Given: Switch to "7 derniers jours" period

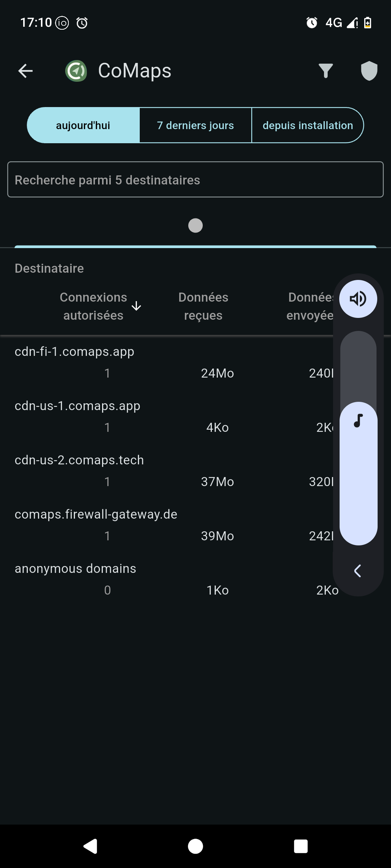Looking at the screenshot, I should pyautogui.click(x=195, y=125).
